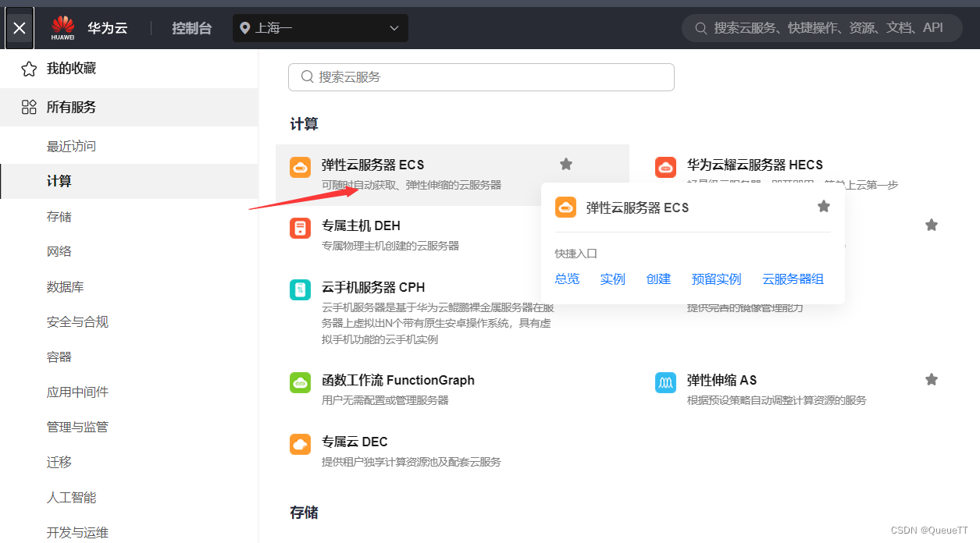Image resolution: width=980 pixels, height=543 pixels.
Task: Select the 网络 sidebar category
Action: 59,251
